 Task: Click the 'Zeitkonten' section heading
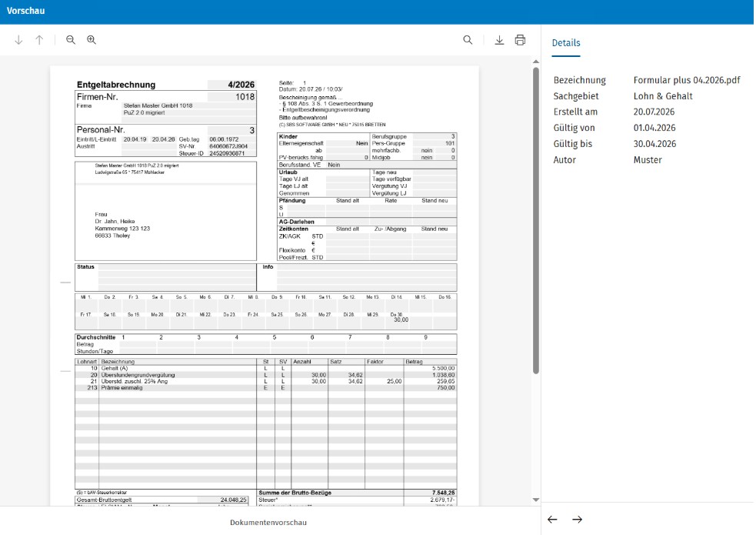pos(293,229)
